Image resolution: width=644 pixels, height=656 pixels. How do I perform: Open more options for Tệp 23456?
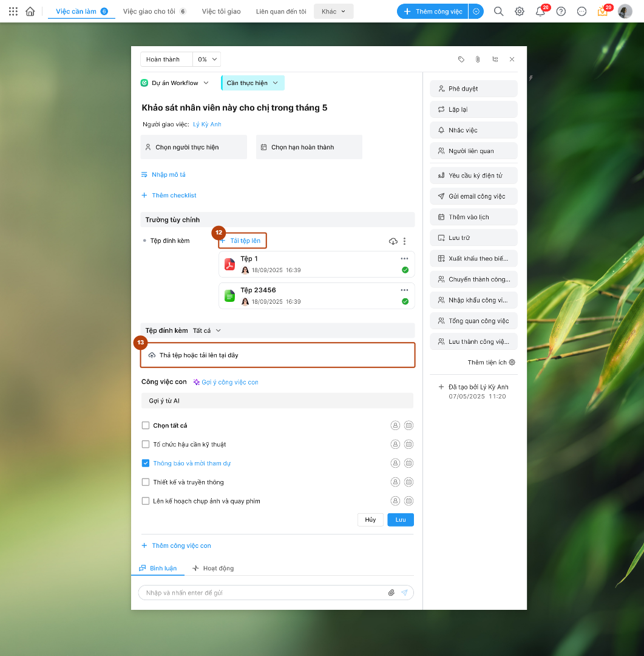[404, 290]
